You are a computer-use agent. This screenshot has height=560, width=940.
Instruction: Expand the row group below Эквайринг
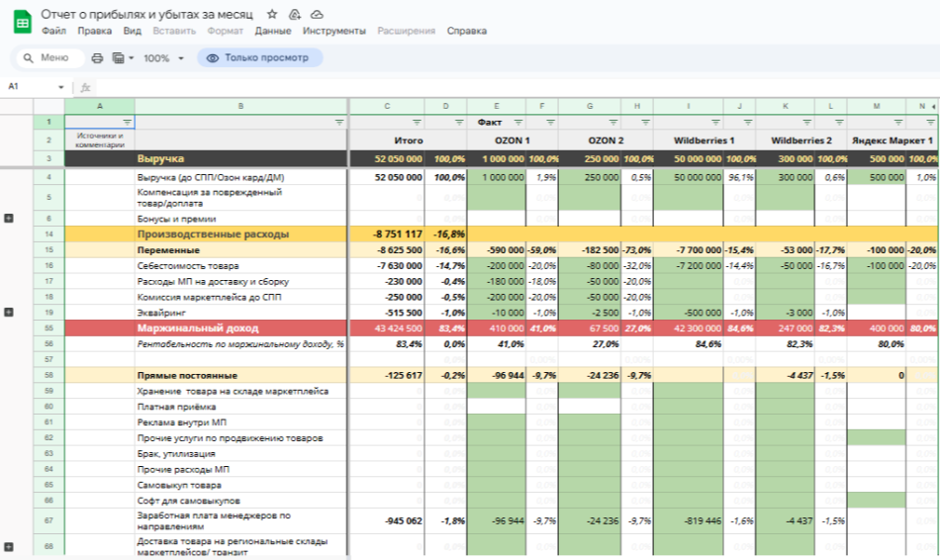coord(9,312)
